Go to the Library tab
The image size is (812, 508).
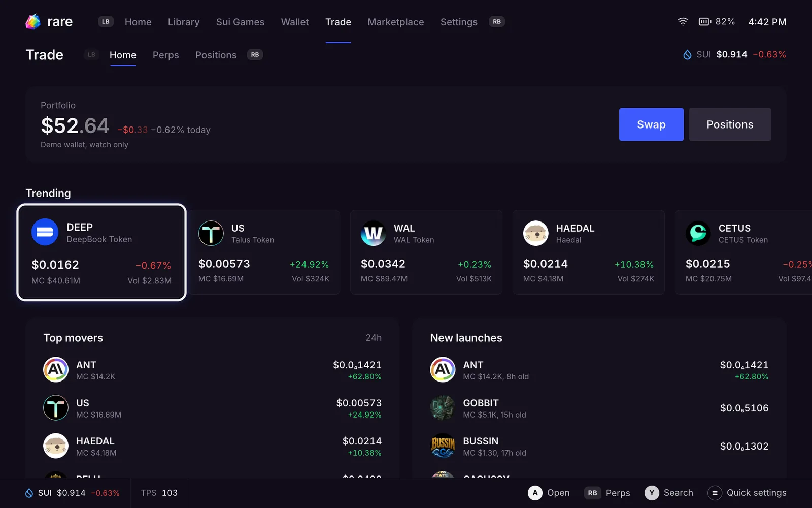184,22
